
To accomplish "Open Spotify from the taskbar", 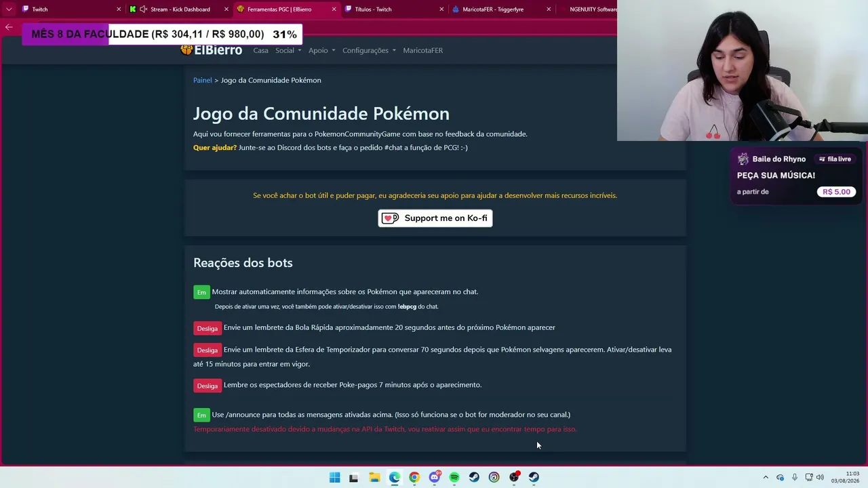I will pos(454,477).
